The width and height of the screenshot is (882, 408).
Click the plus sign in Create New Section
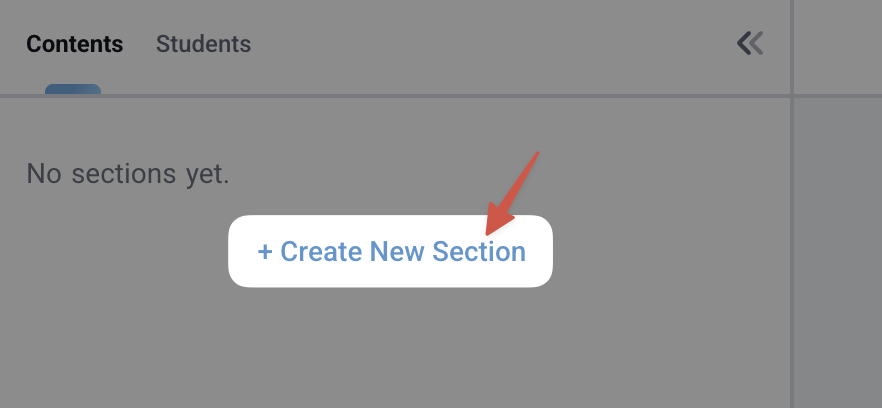tap(265, 252)
